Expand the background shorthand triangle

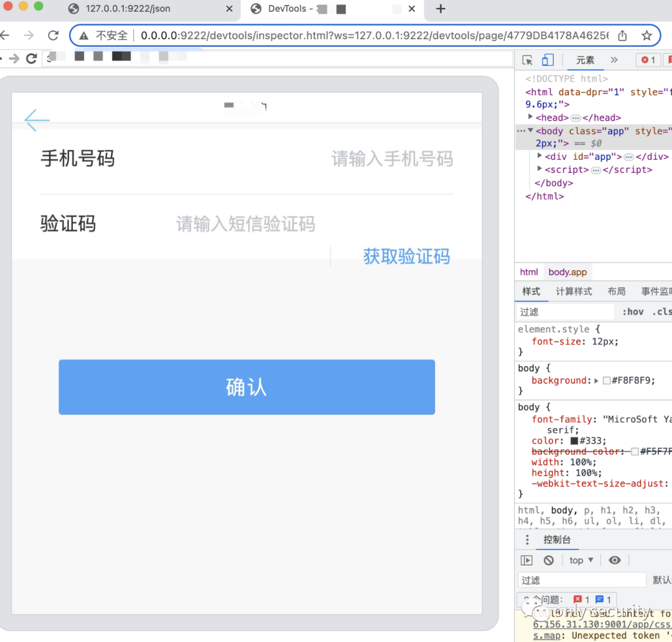tap(596, 381)
